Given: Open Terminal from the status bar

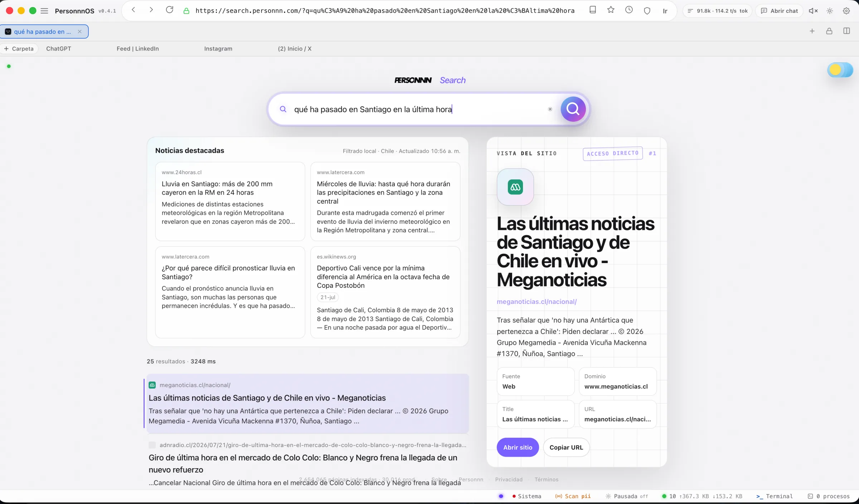Looking at the screenshot, I should click(x=775, y=496).
